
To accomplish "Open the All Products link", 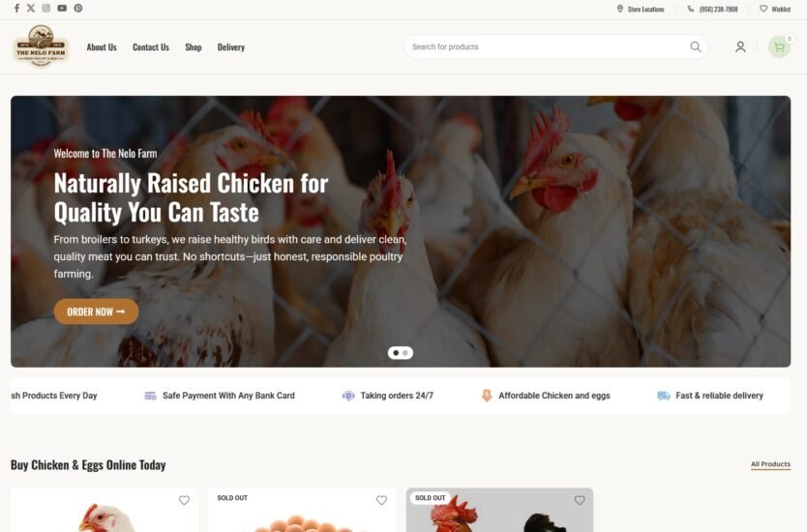I will [770, 464].
